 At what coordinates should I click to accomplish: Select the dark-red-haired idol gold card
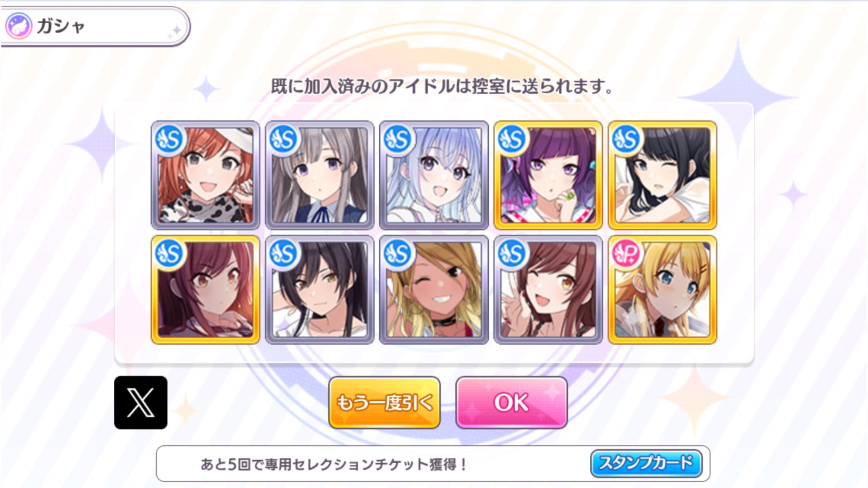pyautogui.click(x=205, y=290)
